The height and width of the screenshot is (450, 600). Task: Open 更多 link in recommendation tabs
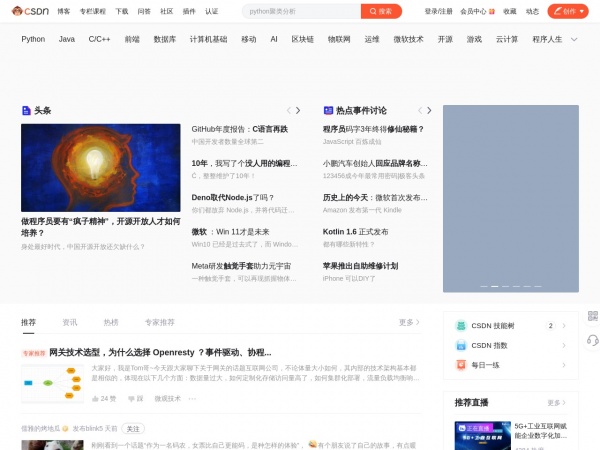click(409, 322)
